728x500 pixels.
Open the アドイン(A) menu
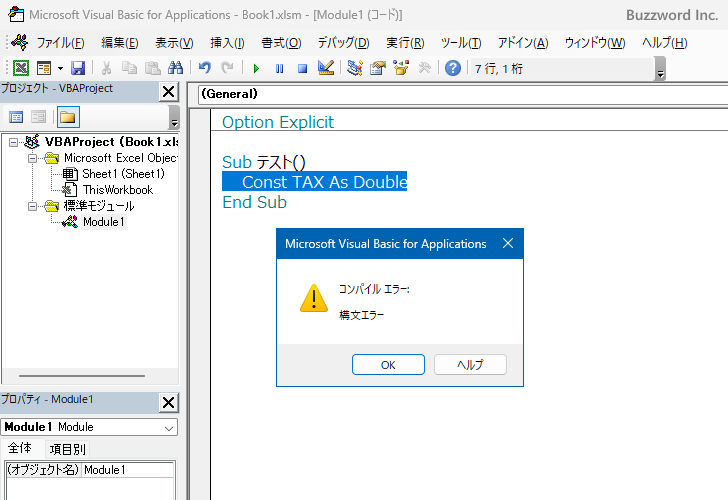(523, 43)
